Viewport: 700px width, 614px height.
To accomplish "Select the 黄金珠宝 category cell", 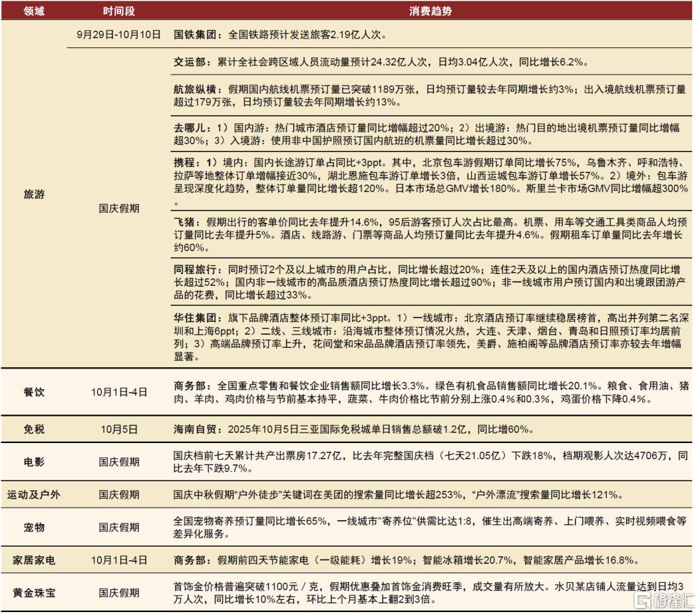I will 34,593.
